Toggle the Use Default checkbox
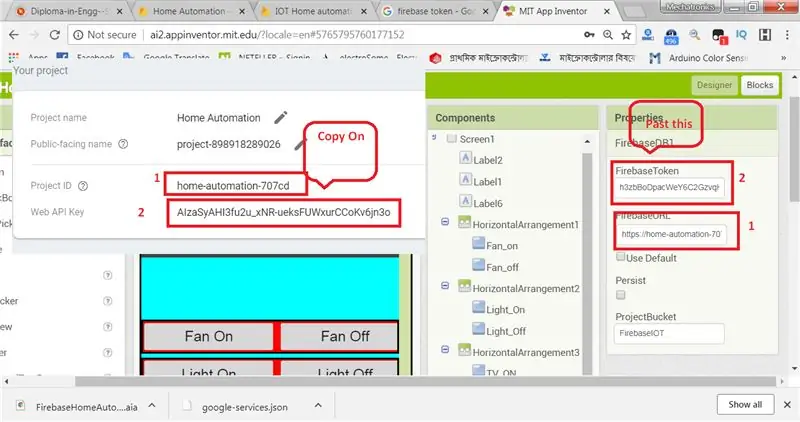 point(620,257)
